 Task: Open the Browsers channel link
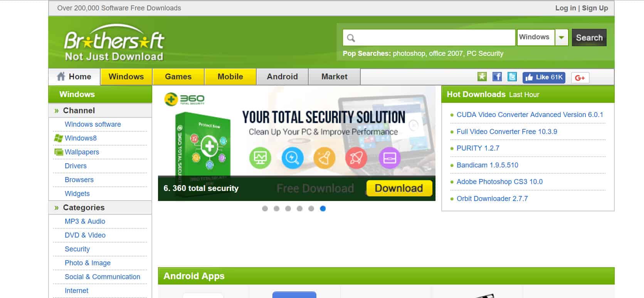coord(79,180)
